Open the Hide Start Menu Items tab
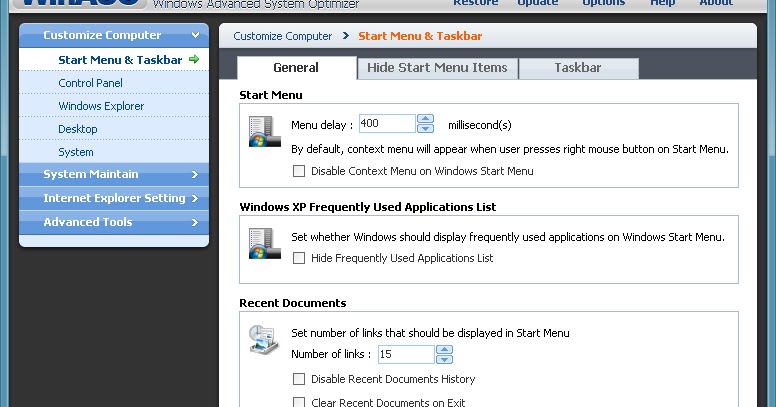The width and height of the screenshot is (776, 407). (x=437, y=68)
